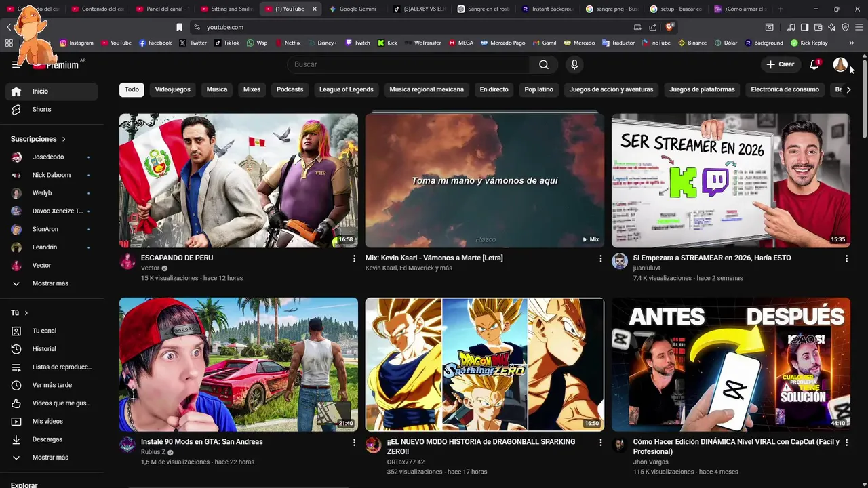This screenshot has width=868, height=488.
Task: Open the browser playlist music note icon
Action: [791, 27]
